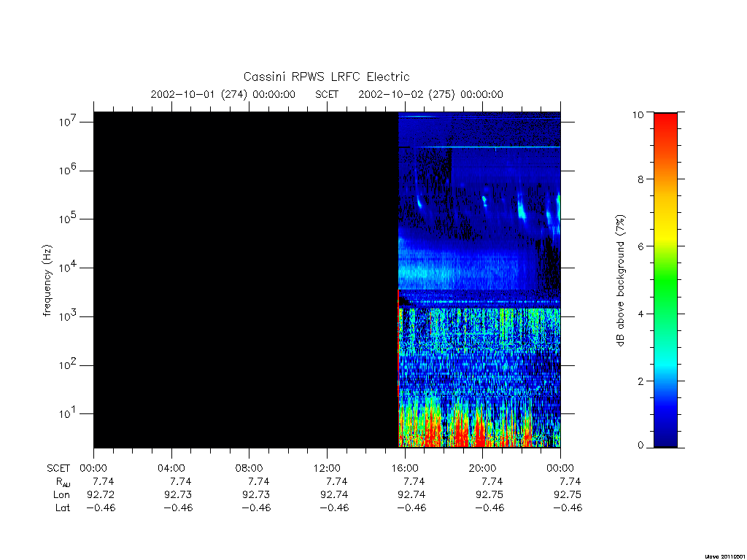Click the '04:00' time tick label
747x560 pixels.
tap(171, 468)
